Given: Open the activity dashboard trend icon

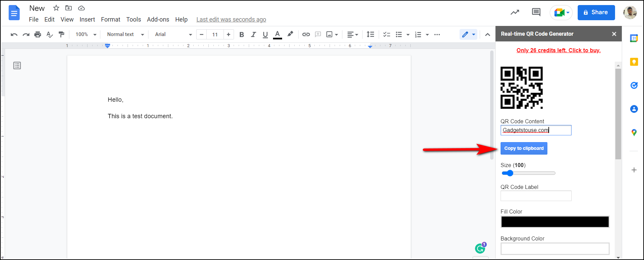Looking at the screenshot, I should 515,12.
